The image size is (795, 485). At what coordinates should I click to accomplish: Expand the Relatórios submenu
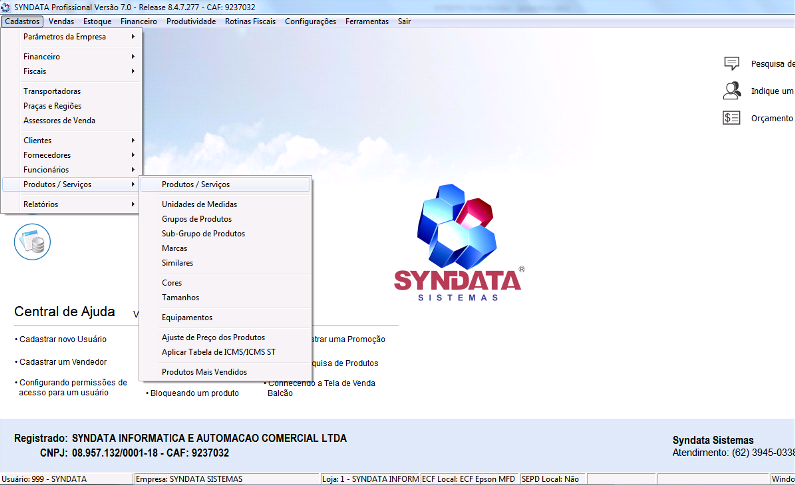pyautogui.click(x=71, y=204)
